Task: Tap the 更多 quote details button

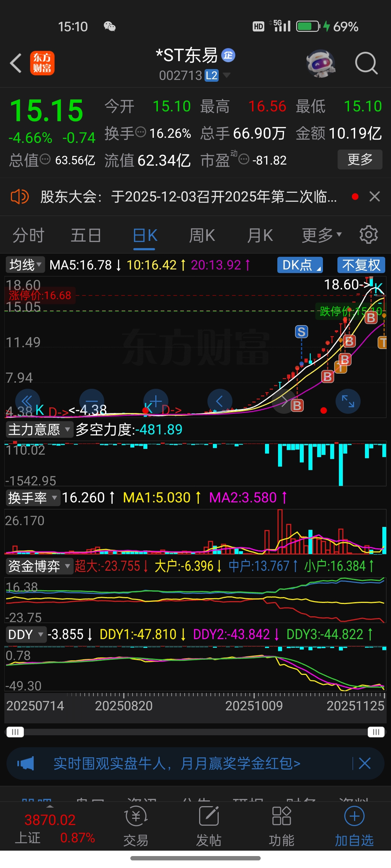Action: (x=360, y=159)
